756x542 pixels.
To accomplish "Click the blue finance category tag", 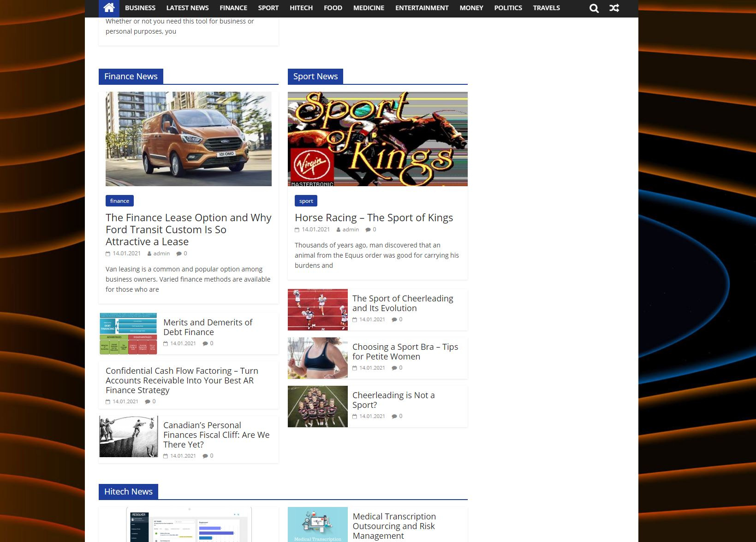I will [x=119, y=201].
